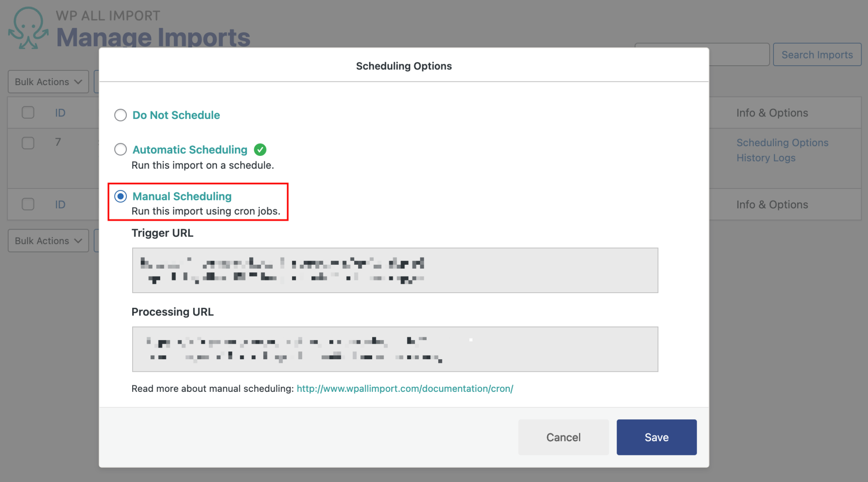Enable Automatic Scheduling option
The height and width of the screenshot is (482, 868).
pyautogui.click(x=120, y=150)
